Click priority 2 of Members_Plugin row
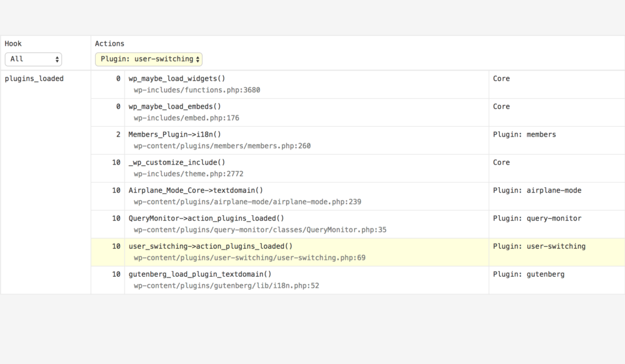The height and width of the screenshot is (364, 625). (x=118, y=134)
